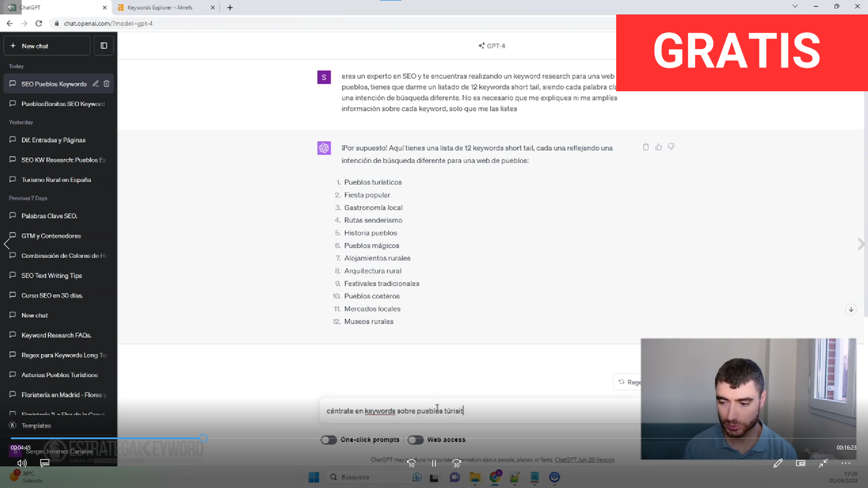Open the SEO Text Writing Tips chat
Image resolution: width=868 pixels, height=488 pixels.
[59, 275]
